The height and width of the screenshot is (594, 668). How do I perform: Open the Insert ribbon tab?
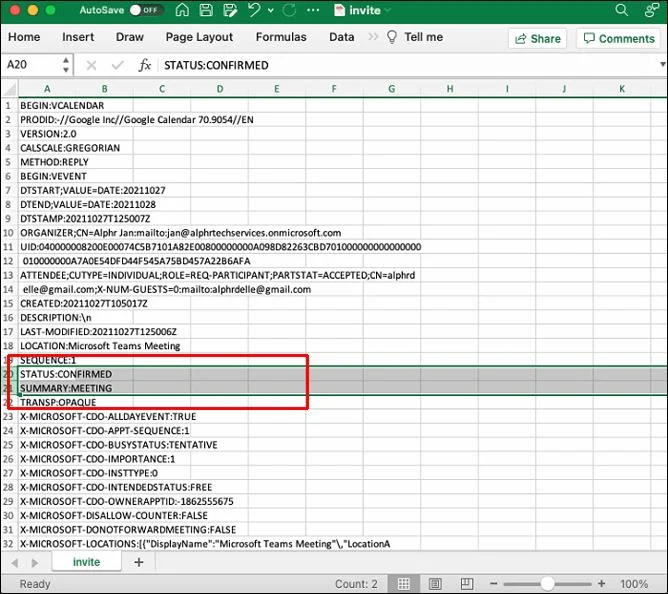pos(78,37)
